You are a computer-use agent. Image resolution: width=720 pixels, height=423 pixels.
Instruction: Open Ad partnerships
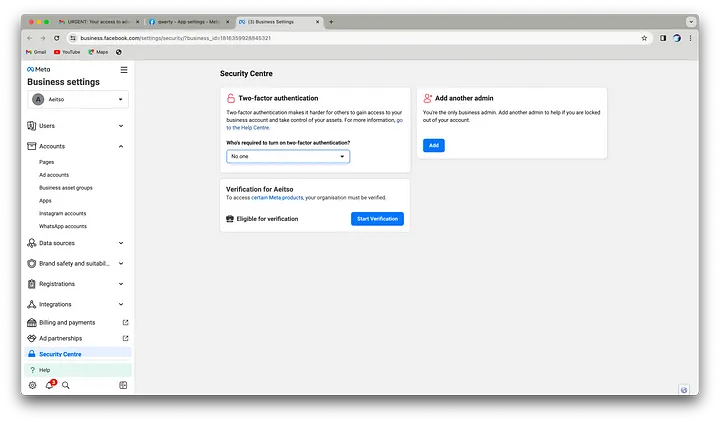(x=78, y=338)
